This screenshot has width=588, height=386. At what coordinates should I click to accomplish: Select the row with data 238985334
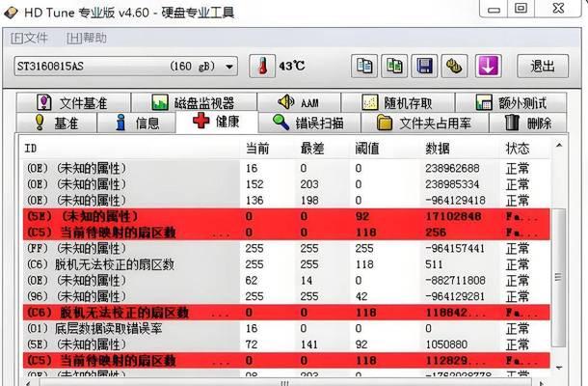click(x=286, y=184)
